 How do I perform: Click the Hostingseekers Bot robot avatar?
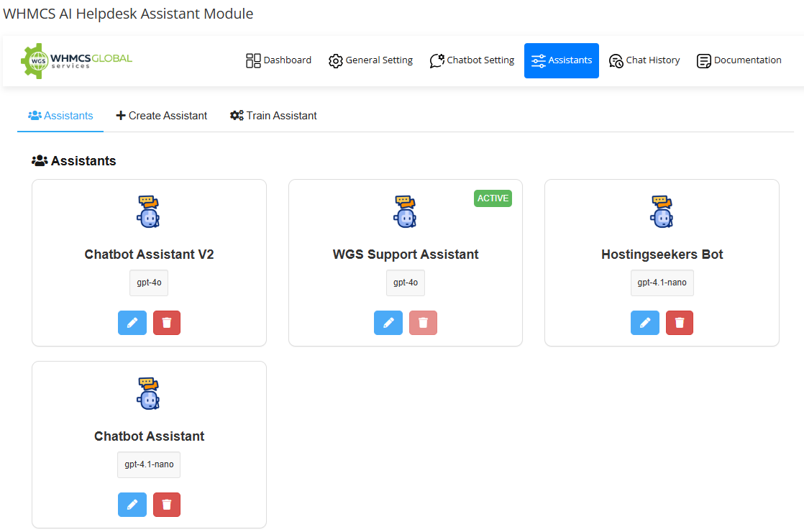(662, 211)
